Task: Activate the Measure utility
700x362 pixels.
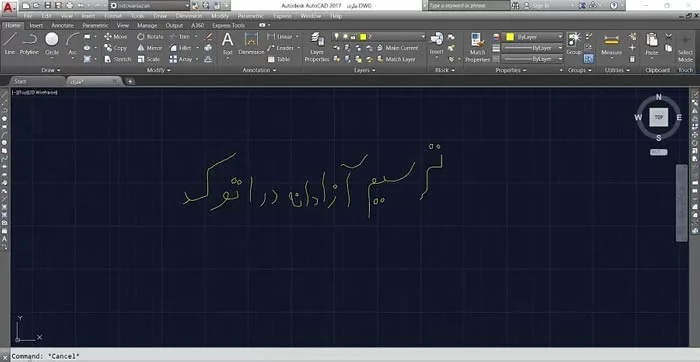Action: (x=611, y=45)
